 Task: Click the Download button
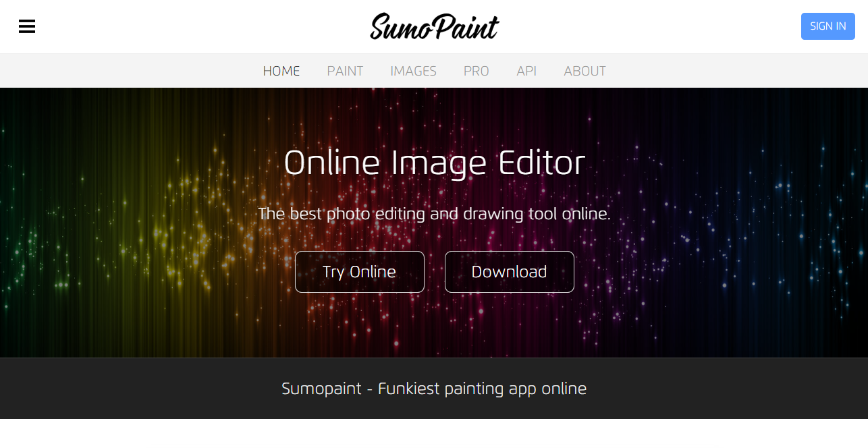(510, 272)
